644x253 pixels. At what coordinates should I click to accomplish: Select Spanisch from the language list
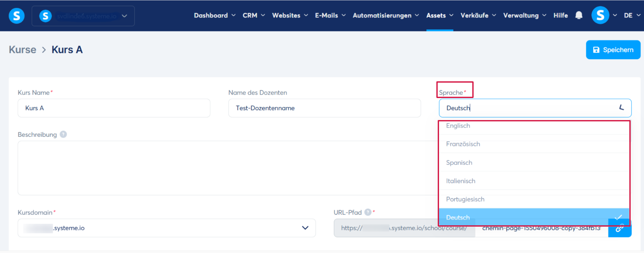pos(534,162)
